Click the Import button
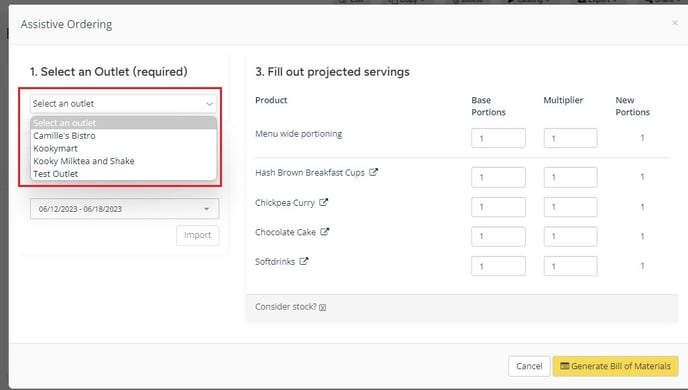 (x=197, y=235)
